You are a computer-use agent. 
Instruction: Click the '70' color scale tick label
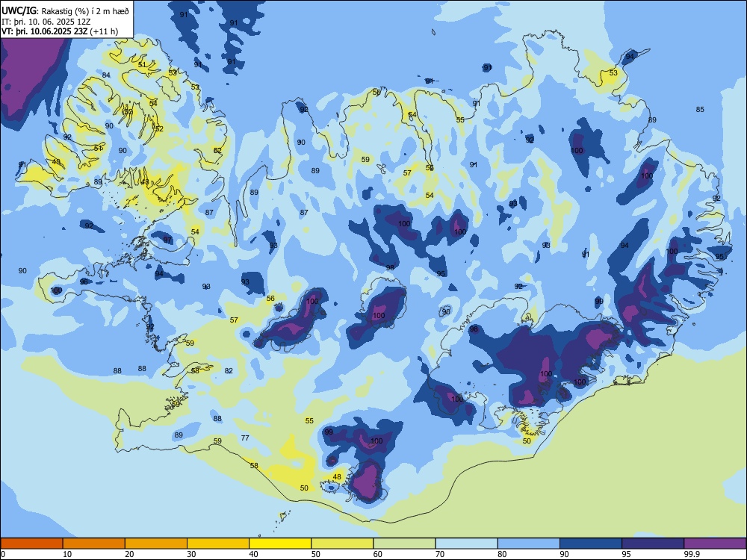440,554
